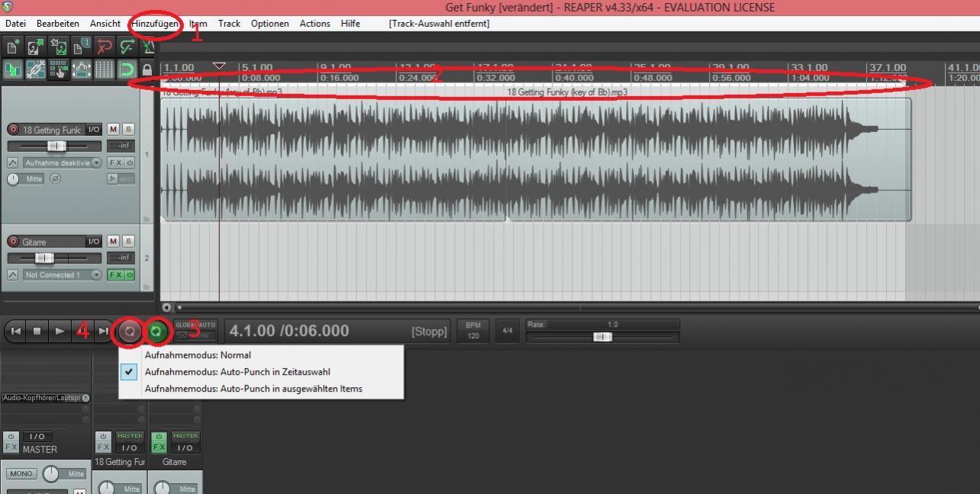The image size is (980, 494).
Task: Open FX on 18 Getting Fur mixer strip
Action: coord(103,447)
